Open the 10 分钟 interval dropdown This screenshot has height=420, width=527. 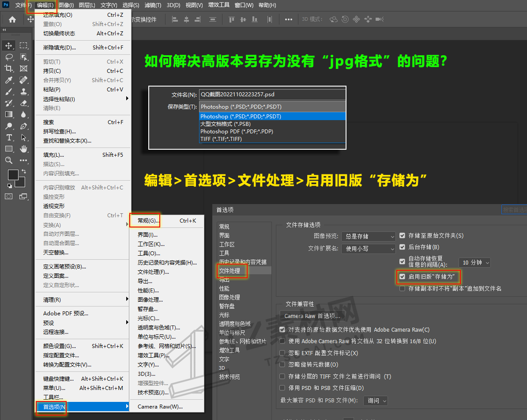[x=474, y=262]
